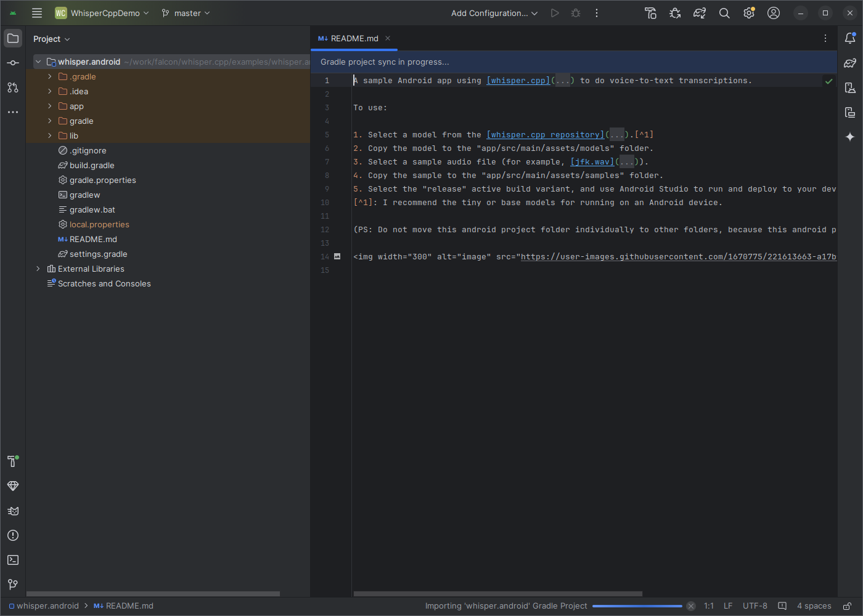
Task: Open the Notifications bell panel
Action: coord(851,38)
